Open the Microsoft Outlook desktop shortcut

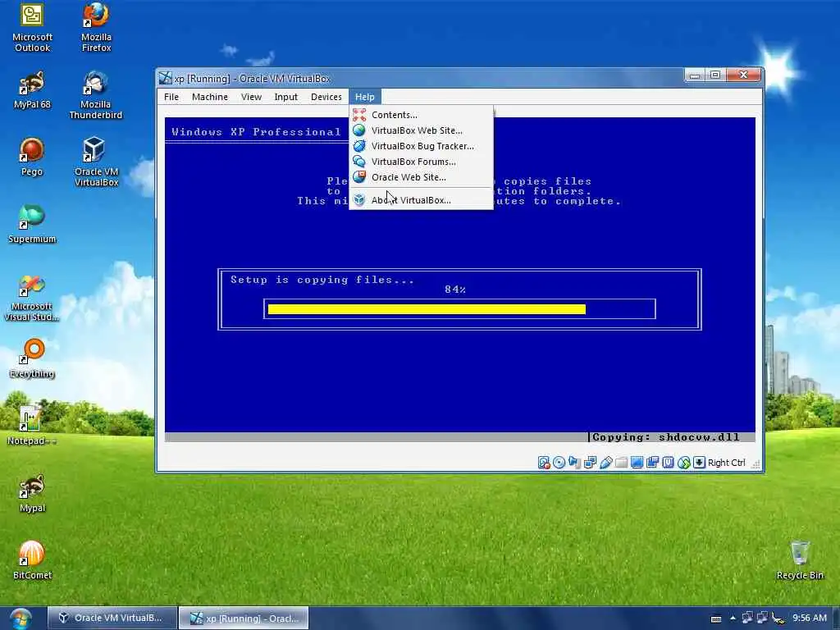pyautogui.click(x=32, y=27)
